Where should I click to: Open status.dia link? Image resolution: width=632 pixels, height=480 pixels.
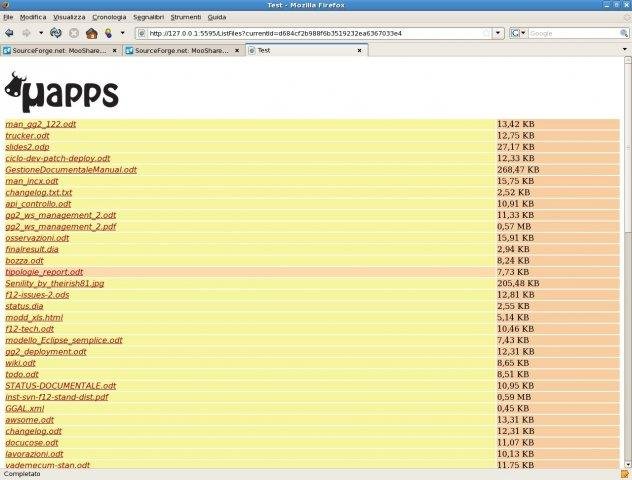click(24, 306)
